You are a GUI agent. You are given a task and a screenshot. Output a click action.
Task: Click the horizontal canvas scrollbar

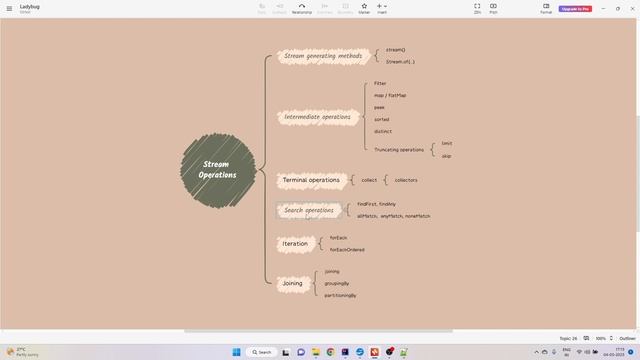(318, 331)
